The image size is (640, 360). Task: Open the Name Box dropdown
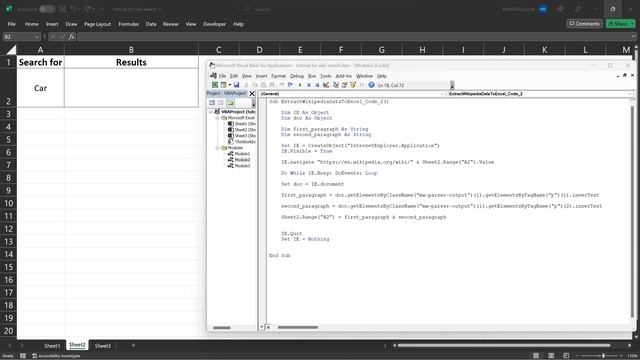(x=37, y=37)
